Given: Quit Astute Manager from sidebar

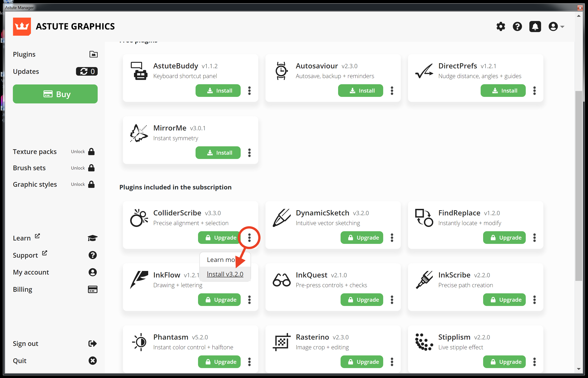Looking at the screenshot, I should coord(55,361).
